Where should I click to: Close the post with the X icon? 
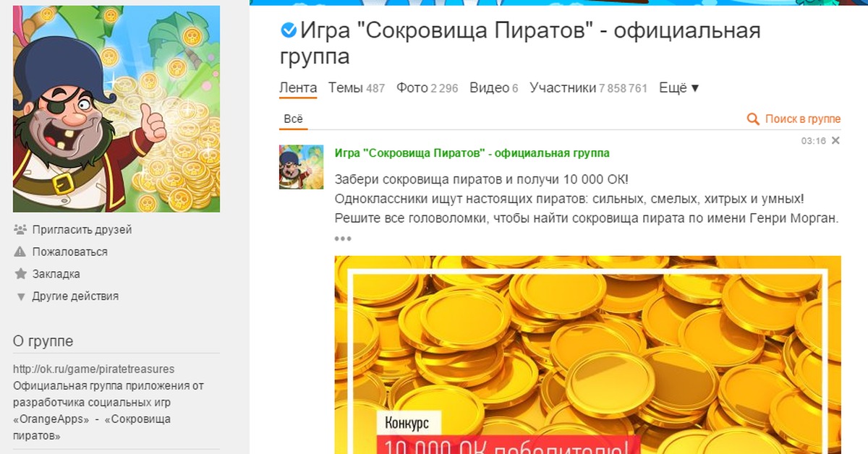tap(835, 140)
